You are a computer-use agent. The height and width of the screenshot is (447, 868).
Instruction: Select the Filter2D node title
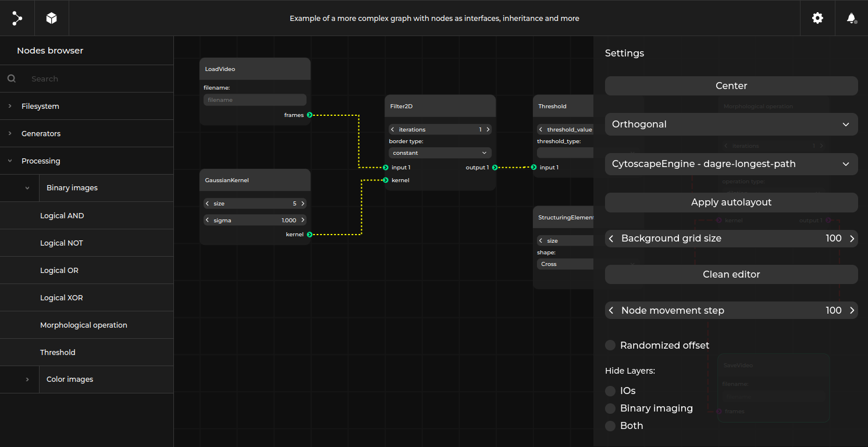tap(401, 107)
